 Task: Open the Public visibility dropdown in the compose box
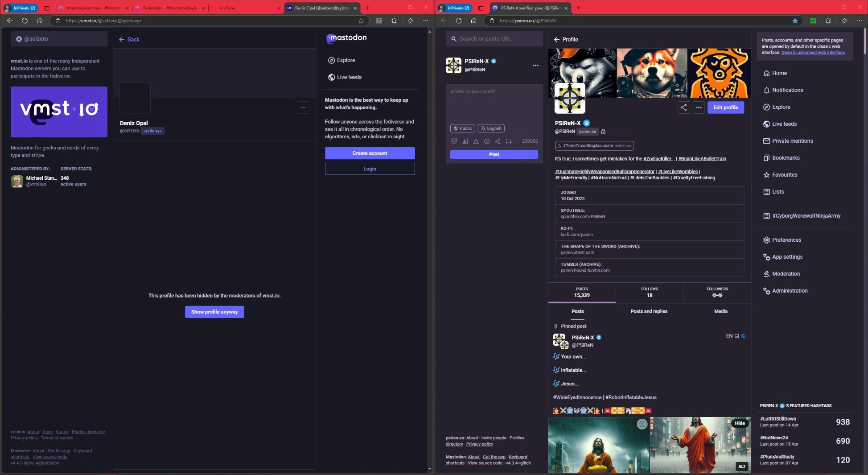pos(463,128)
